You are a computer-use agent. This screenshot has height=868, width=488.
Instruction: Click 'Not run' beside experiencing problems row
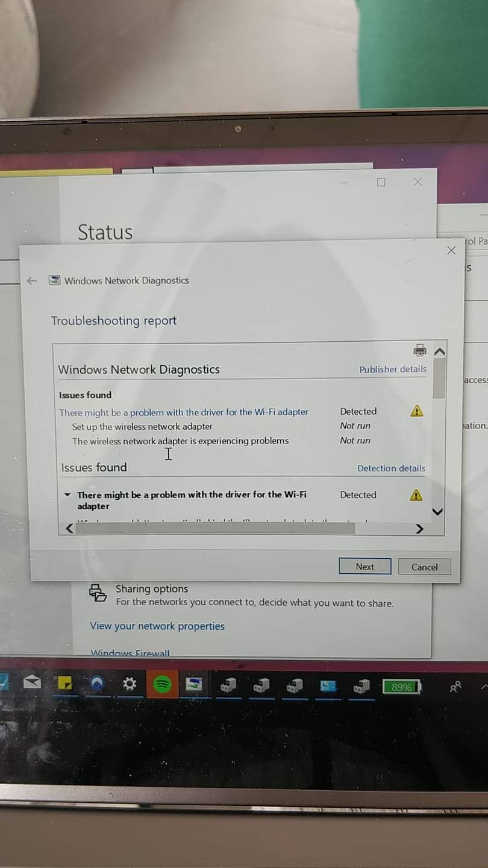355,441
